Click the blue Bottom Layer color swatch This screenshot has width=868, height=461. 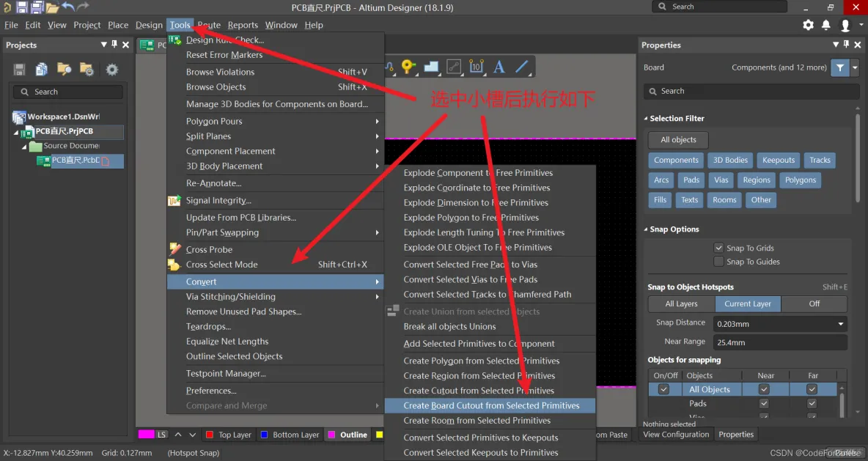coord(264,435)
